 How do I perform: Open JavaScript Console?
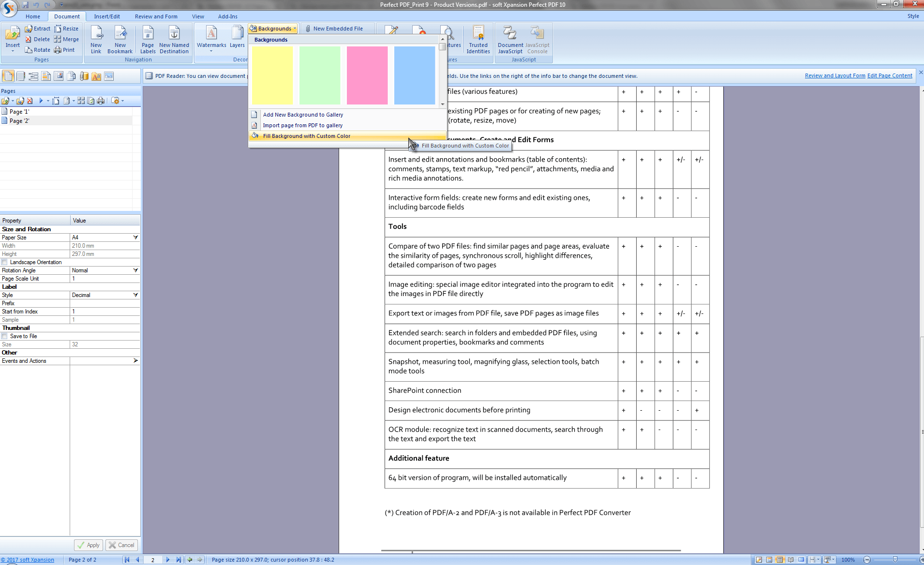[537, 40]
